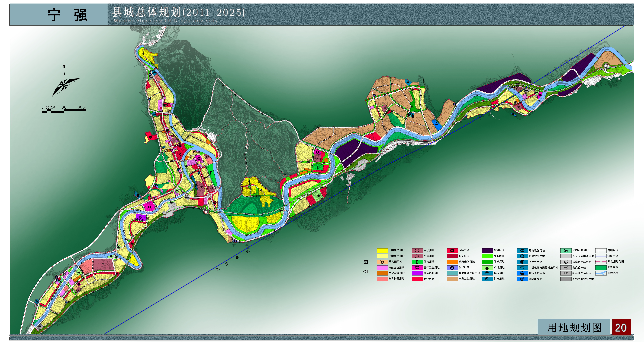Click the '用地规划图' sheet title
The image size is (644, 342).
[575, 328]
